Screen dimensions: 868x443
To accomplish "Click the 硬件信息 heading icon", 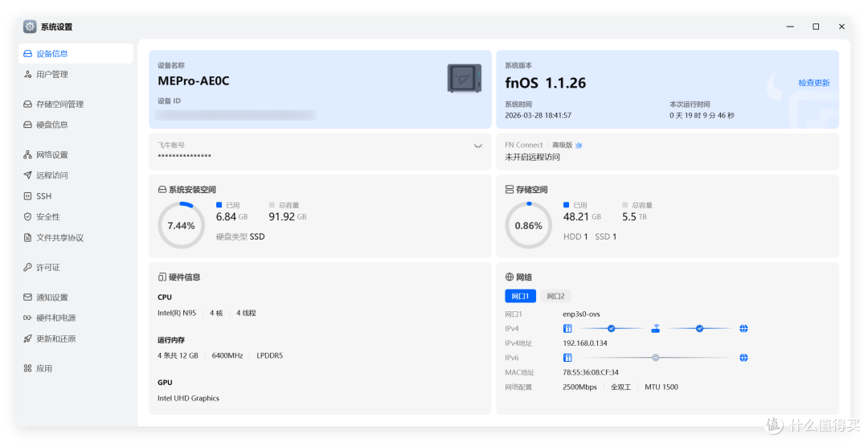I will 162,277.
